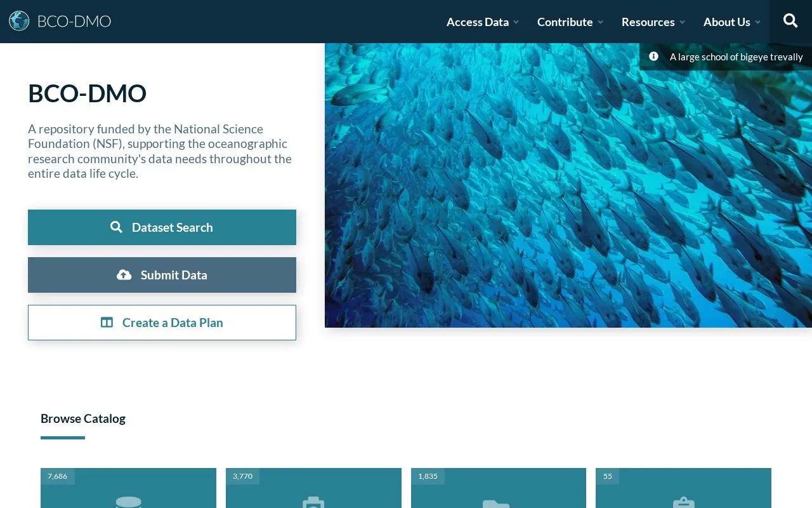812x508 pixels.
Task: Click the Browse Catalog heading
Action: pos(83,418)
